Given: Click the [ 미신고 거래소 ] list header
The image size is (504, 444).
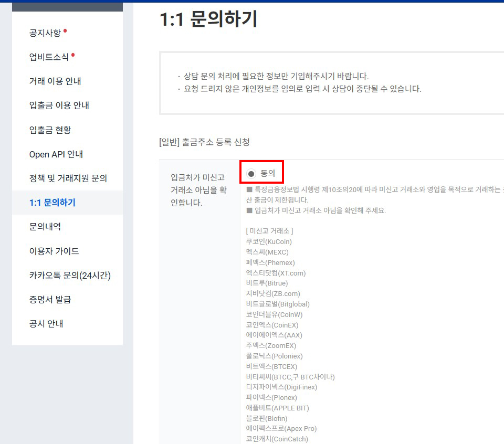Looking at the screenshot, I should coord(269,231).
